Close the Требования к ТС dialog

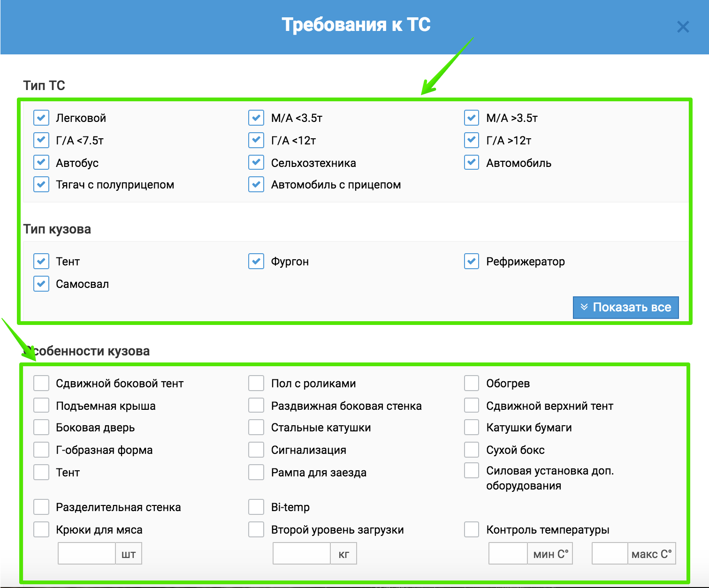683,27
